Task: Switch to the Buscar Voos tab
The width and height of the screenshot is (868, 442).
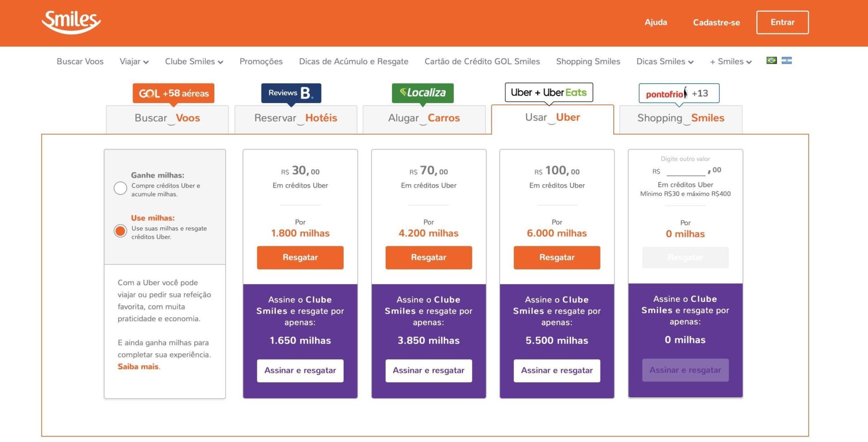Action: click(167, 119)
